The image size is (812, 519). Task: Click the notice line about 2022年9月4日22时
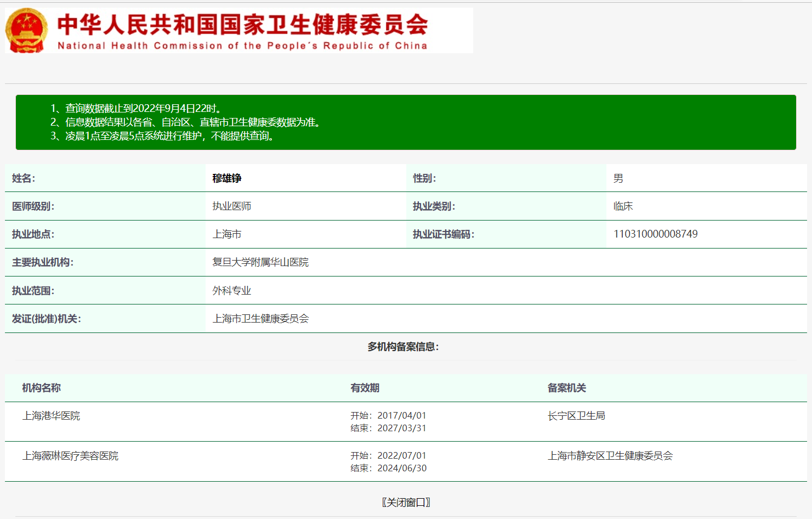click(x=136, y=109)
